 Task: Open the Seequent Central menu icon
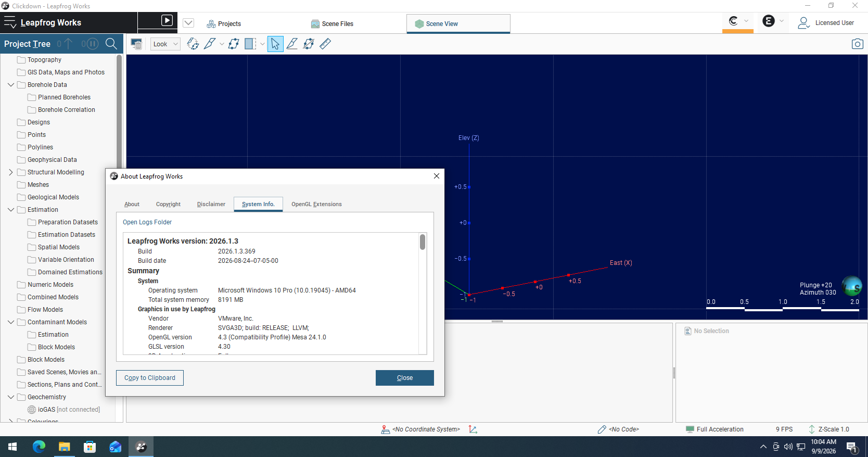[x=733, y=21]
